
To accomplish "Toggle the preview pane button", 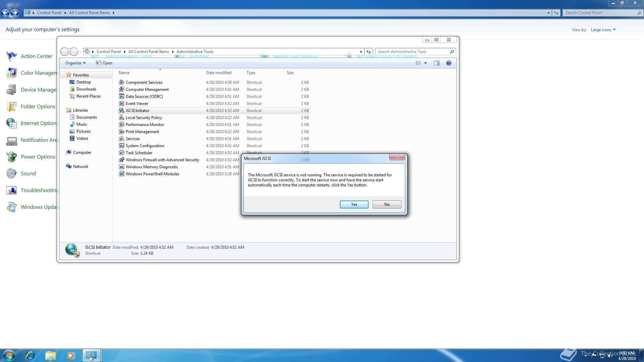I will point(436,63).
